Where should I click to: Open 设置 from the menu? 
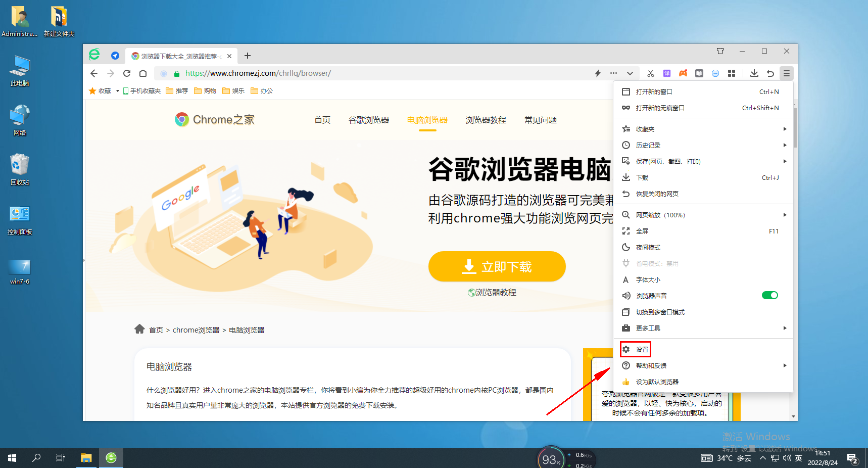click(x=703, y=350)
